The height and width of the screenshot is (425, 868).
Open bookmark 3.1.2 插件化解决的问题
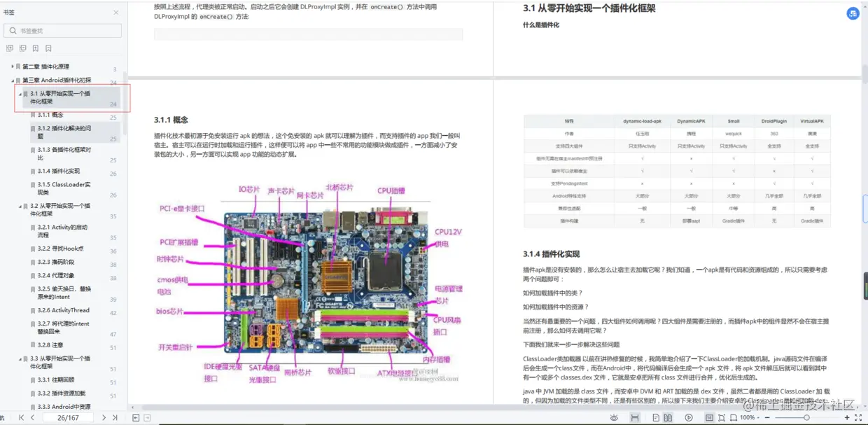click(64, 132)
